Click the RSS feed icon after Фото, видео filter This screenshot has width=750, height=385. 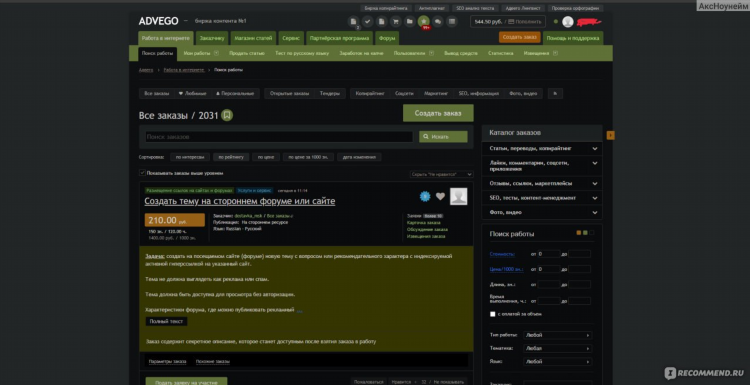click(555, 94)
